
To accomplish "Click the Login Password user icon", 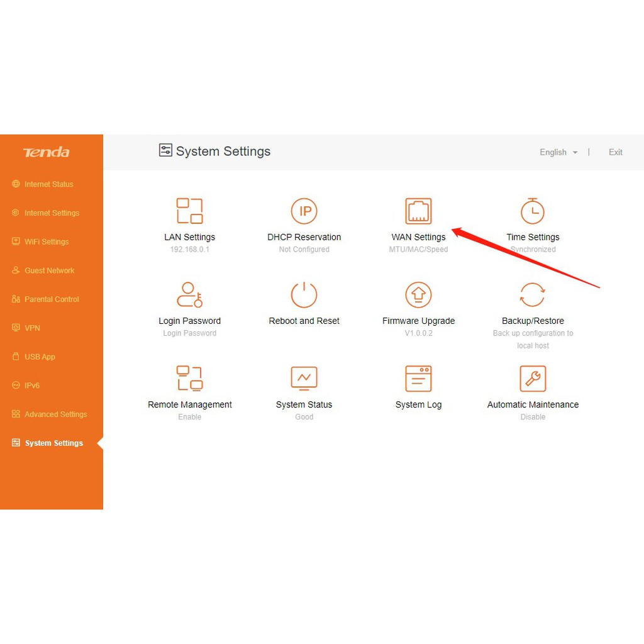I will (189, 294).
